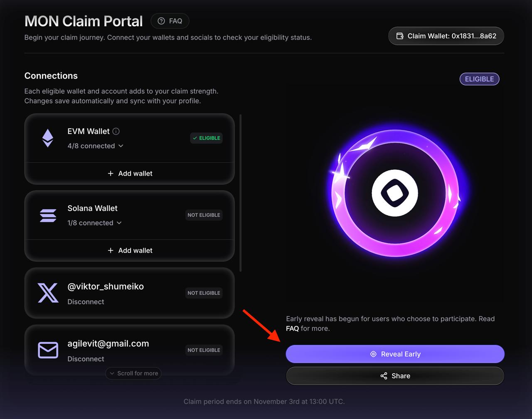The height and width of the screenshot is (419, 532).
Task: Click the Ethereum diamond icon
Action: (x=48, y=138)
